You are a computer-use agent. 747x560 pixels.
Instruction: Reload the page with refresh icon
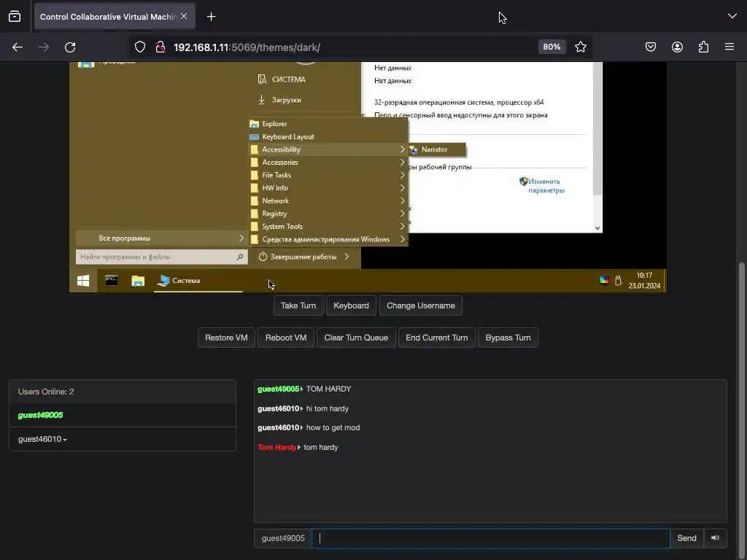coord(70,47)
